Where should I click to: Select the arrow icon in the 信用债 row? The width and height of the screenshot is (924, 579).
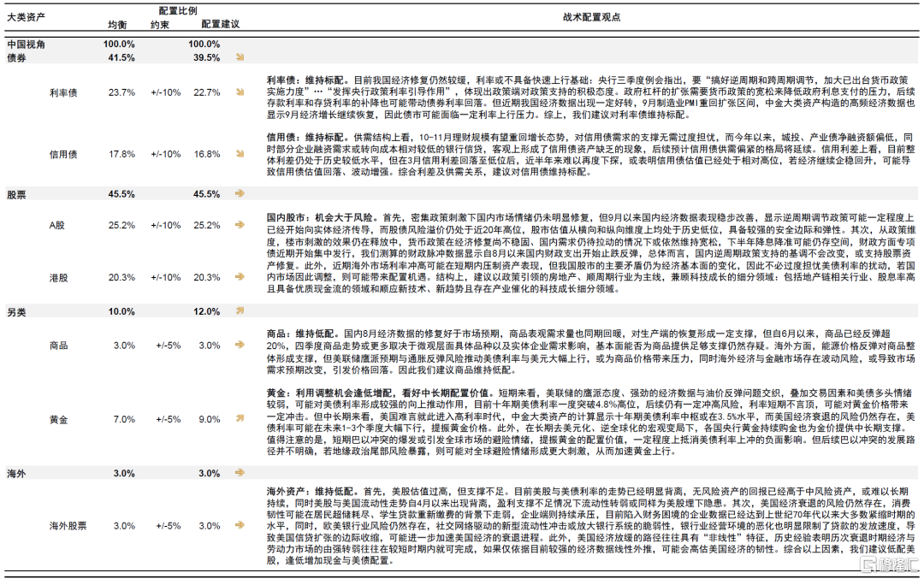[x=240, y=154]
